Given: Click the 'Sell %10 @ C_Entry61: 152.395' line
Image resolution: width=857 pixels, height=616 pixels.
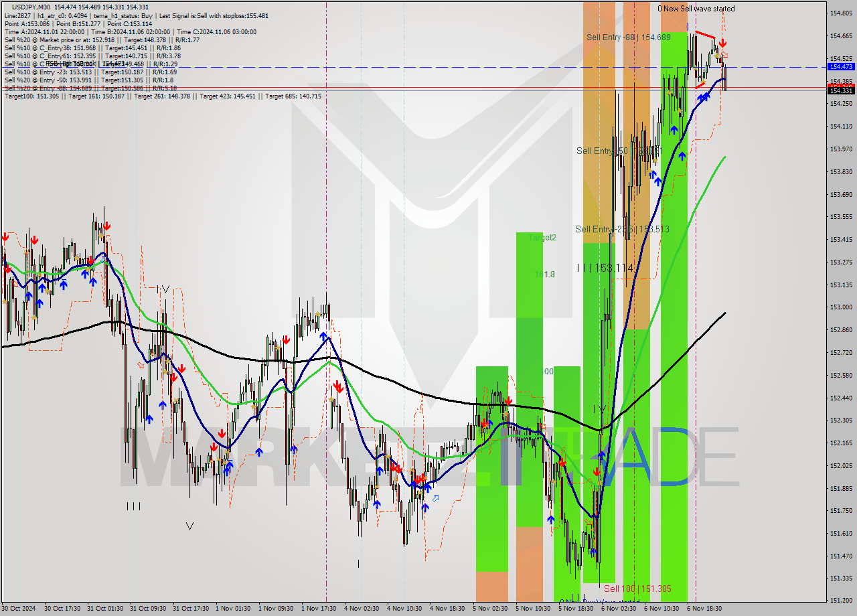Looking at the screenshot, I should 92,56.
